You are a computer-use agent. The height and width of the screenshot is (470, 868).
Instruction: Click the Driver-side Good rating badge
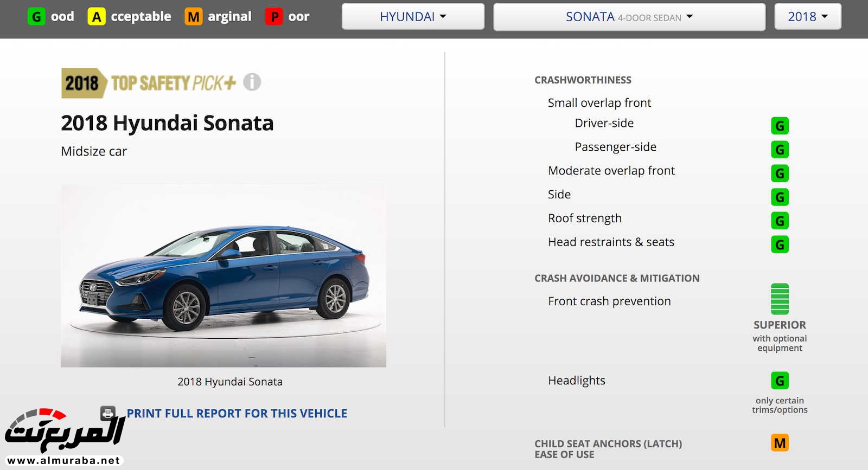point(780,126)
